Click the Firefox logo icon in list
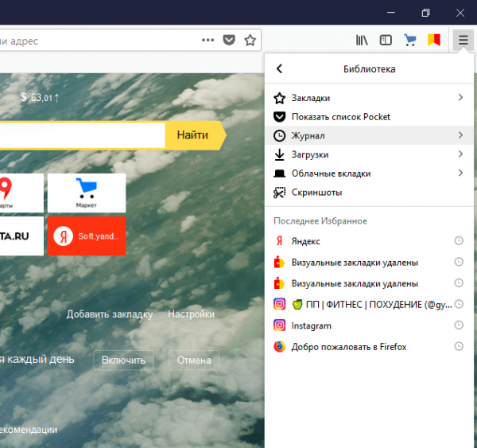 [x=279, y=347]
